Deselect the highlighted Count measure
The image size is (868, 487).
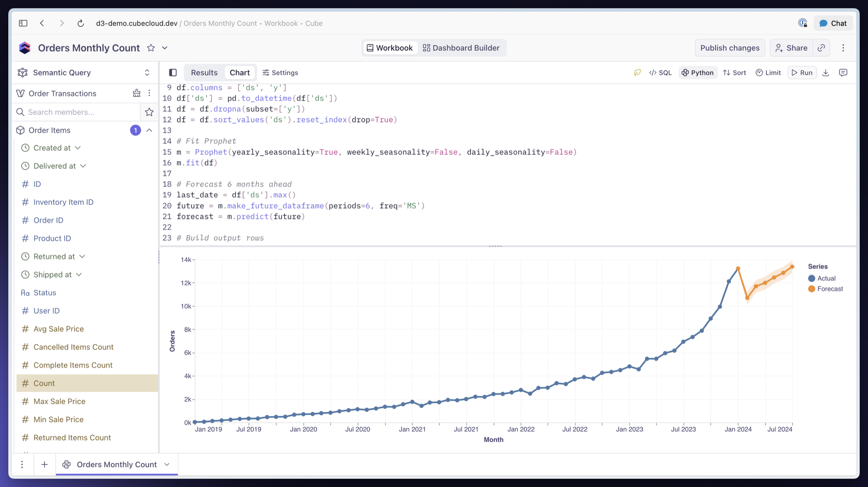point(87,383)
